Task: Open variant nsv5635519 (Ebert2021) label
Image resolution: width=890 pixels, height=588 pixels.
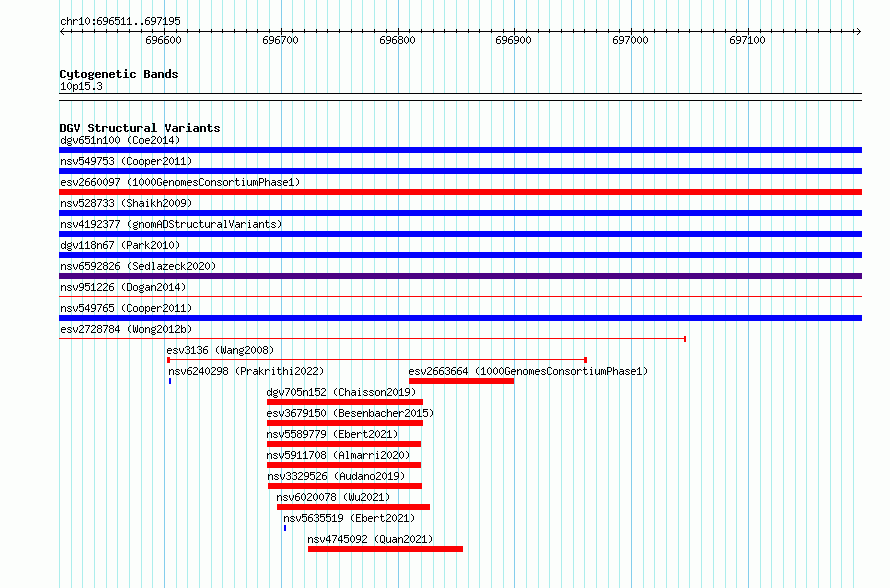Action: point(349,518)
